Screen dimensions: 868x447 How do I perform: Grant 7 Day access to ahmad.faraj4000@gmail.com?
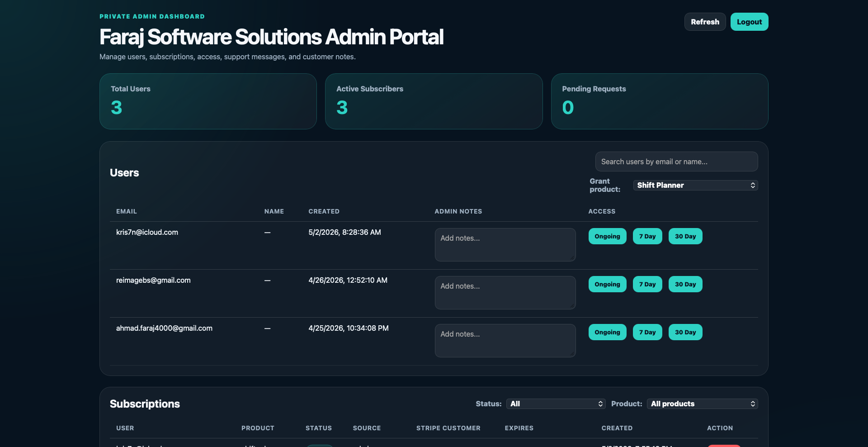(x=647, y=332)
